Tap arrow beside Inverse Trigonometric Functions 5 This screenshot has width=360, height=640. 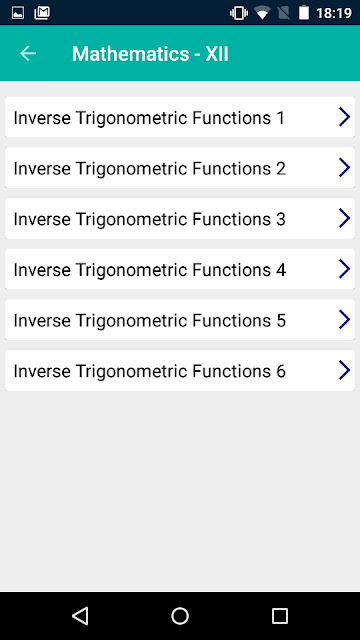pyautogui.click(x=344, y=320)
